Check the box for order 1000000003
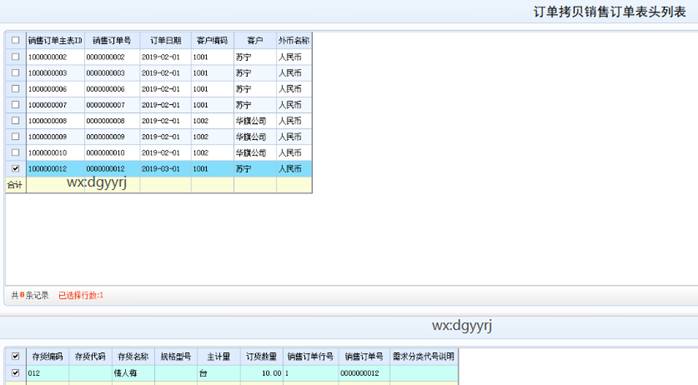The image size is (698, 385). click(16, 73)
